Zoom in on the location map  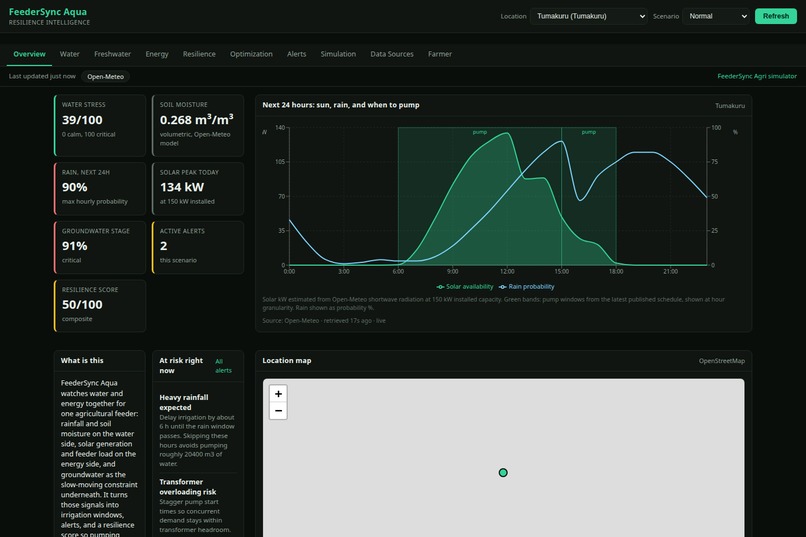point(278,394)
